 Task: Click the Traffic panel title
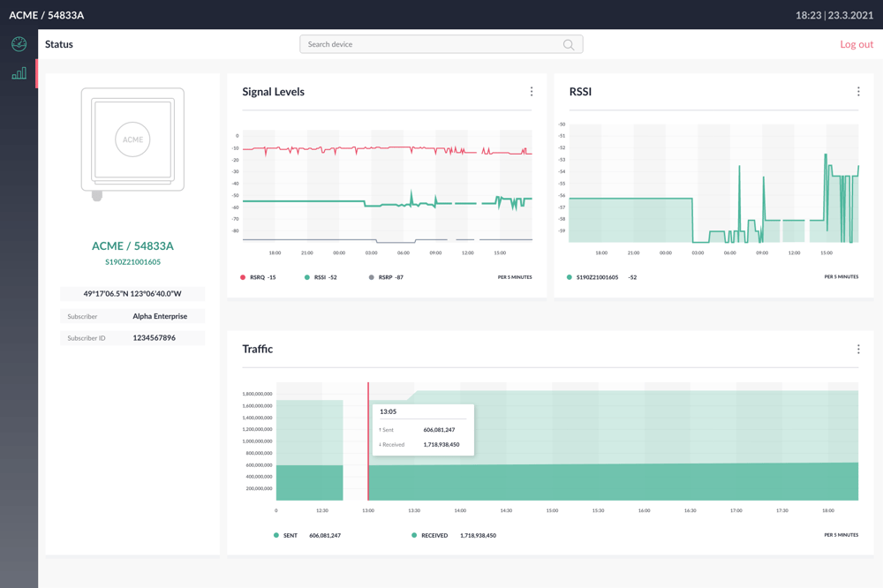pyautogui.click(x=257, y=350)
